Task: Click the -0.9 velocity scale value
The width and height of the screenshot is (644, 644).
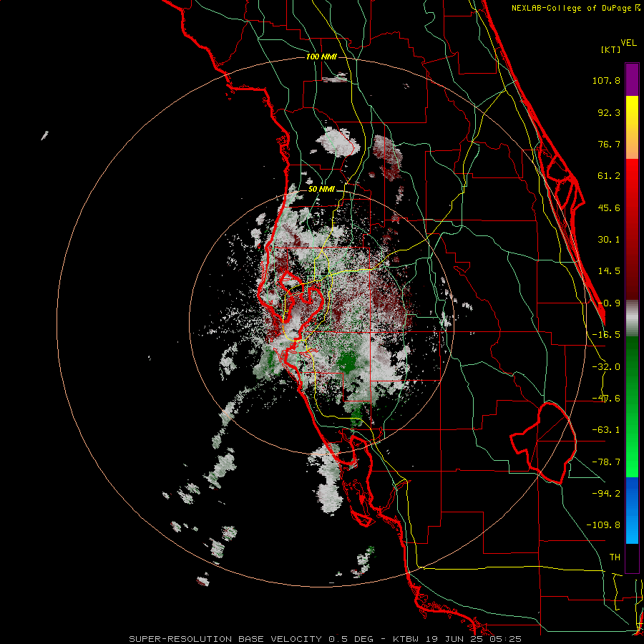Action: (x=609, y=303)
